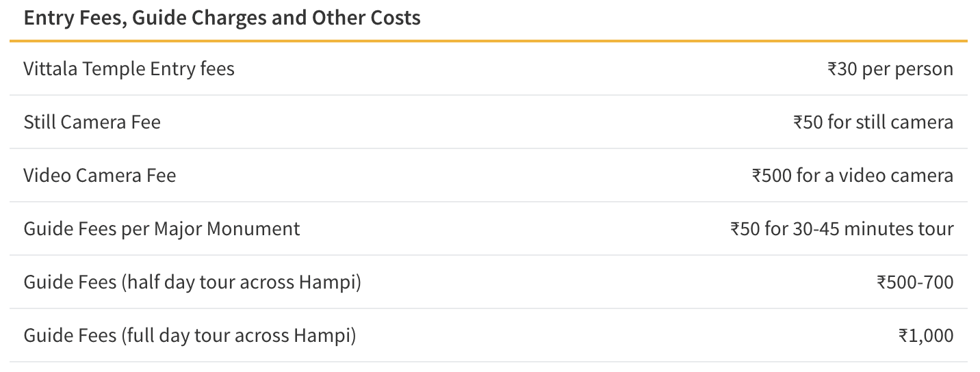980x372 pixels.
Task: Click the ₹50 for 30-45 minutes tour value
Action: click(x=842, y=228)
